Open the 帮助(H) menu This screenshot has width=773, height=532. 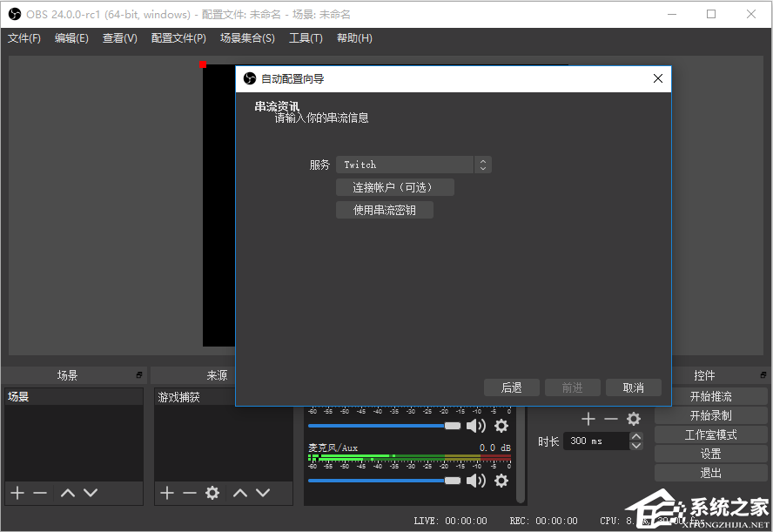[354, 38]
